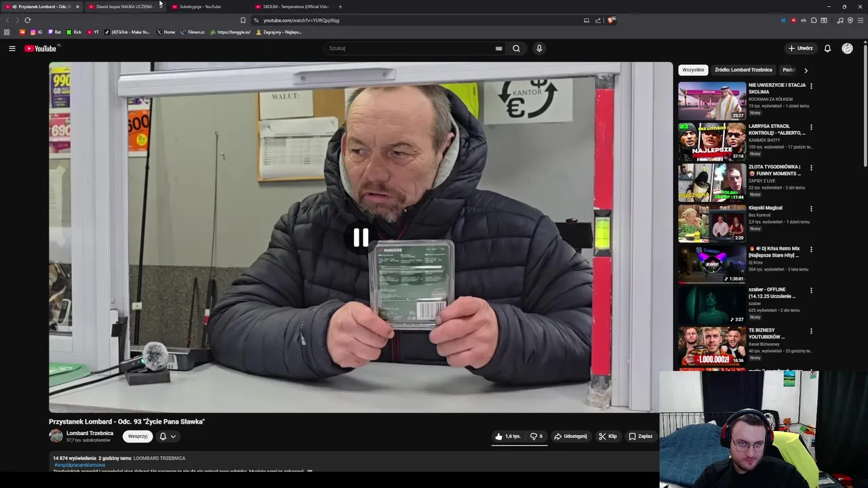Select the Źródło: Lombard Trzebnica chip

(743, 70)
